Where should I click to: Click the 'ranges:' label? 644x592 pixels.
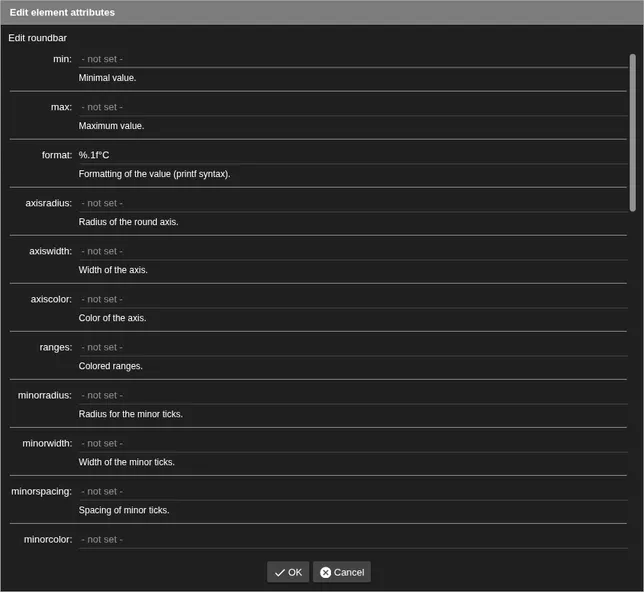[x=55, y=348]
